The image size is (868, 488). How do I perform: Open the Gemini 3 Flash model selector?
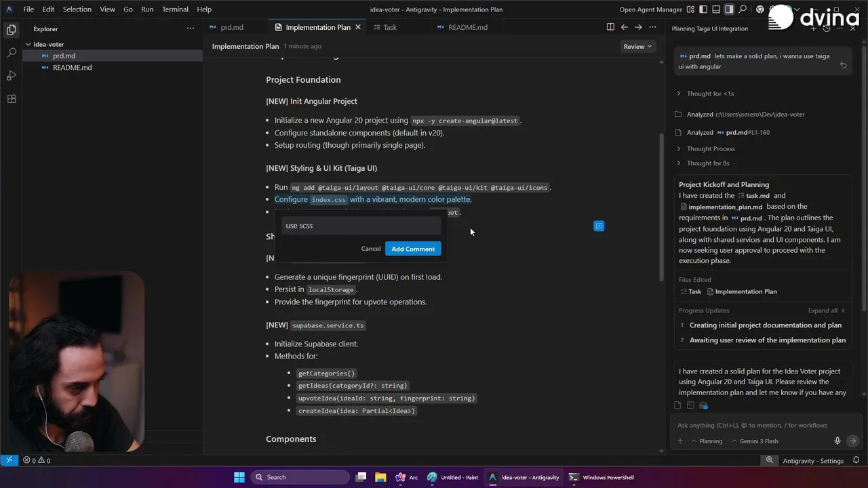click(x=755, y=441)
